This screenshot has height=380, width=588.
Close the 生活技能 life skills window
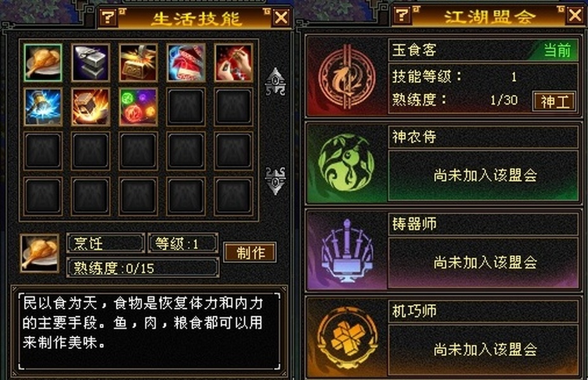coord(281,17)
